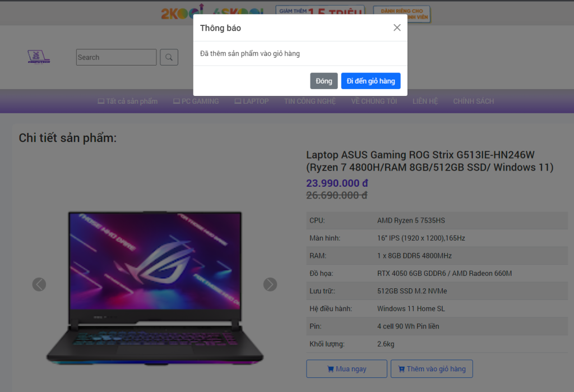Show next product image arrow

(x=270, y=284)
